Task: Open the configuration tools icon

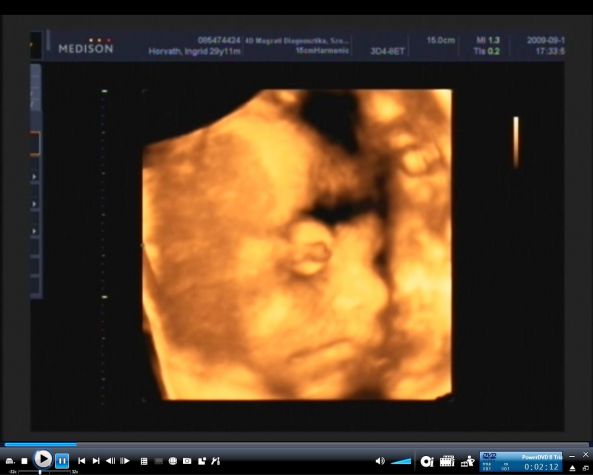Action: point(216,461)
